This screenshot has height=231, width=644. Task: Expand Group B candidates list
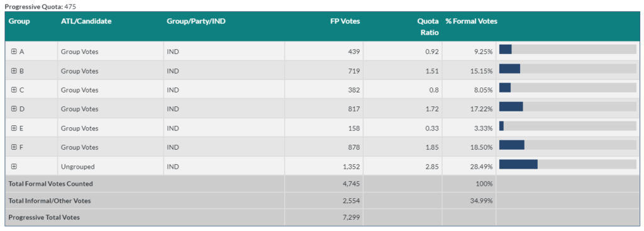pos(14,70)
